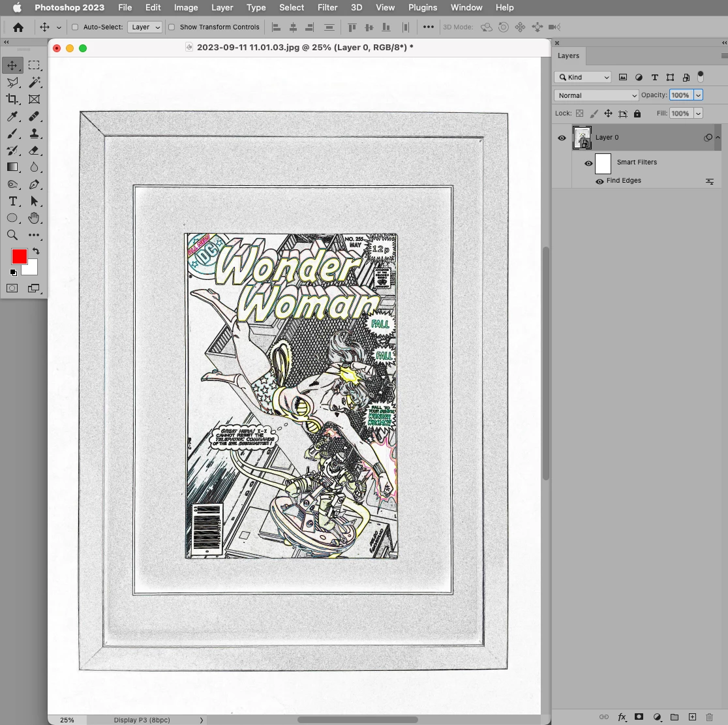This screenshot has height=725, width=728.
Task: Toggle Find Edges filter visibility
Action: tap(600, 181)
